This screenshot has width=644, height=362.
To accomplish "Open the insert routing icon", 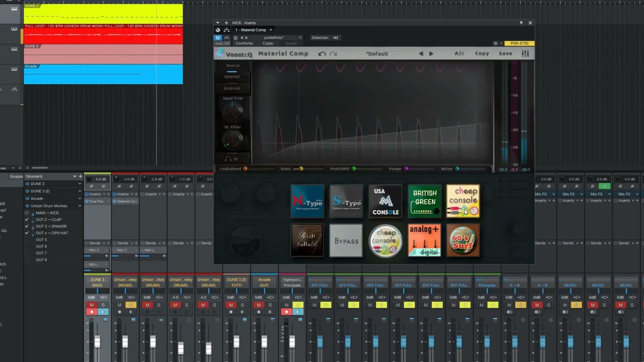I will pyautogui.click(x=226, y=30).
